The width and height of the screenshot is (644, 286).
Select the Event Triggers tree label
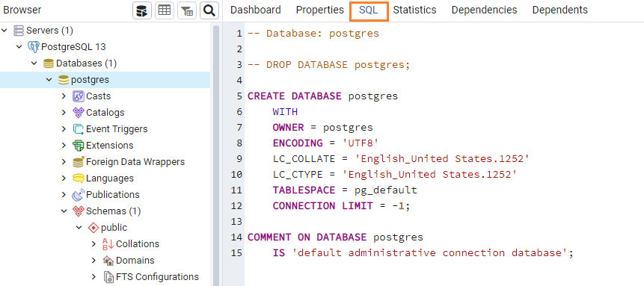(117, 129)
